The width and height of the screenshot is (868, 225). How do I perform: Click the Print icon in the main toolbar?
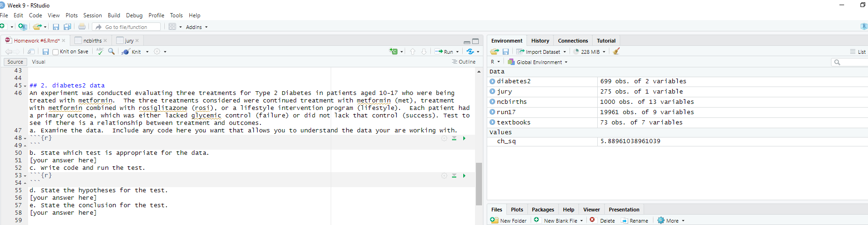pyautogui.click(x=82, y=27)
